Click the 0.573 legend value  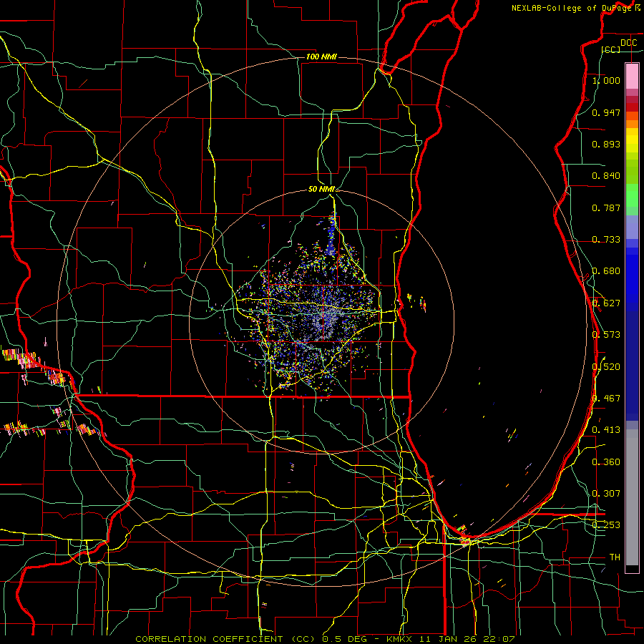(606, 335)
